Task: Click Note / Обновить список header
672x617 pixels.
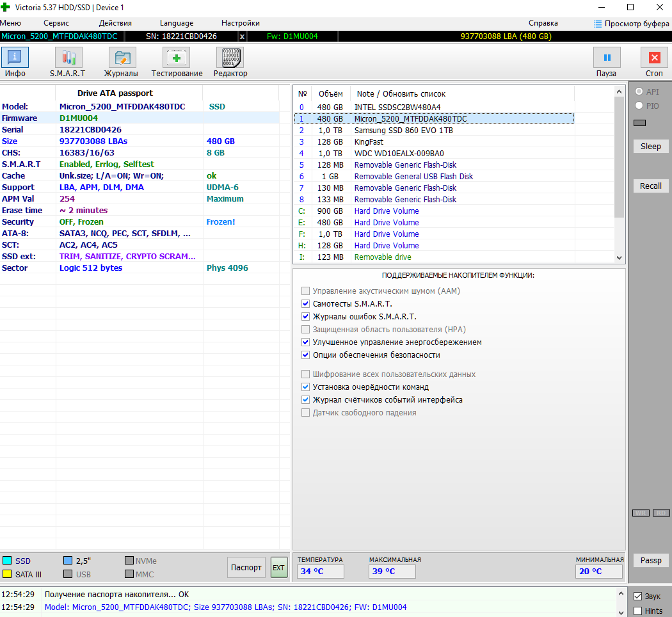Action: click(x=401, y=94)
